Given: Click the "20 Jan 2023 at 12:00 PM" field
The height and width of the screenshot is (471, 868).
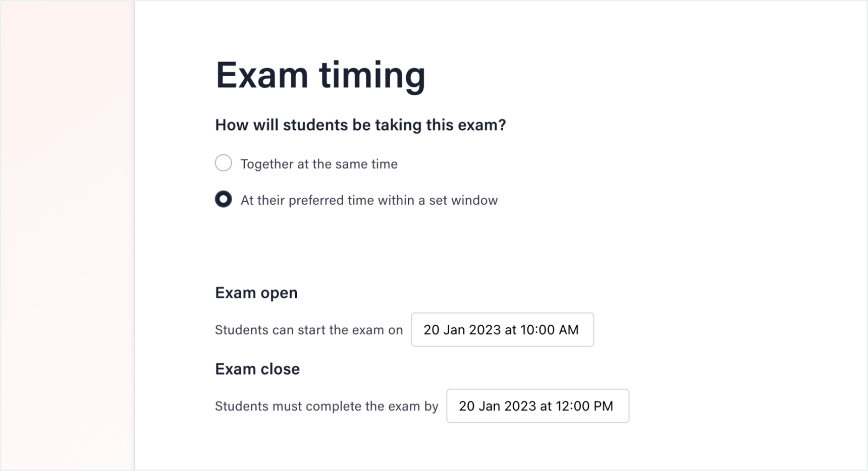Looking at the screenshot, I should click(537, 406).
